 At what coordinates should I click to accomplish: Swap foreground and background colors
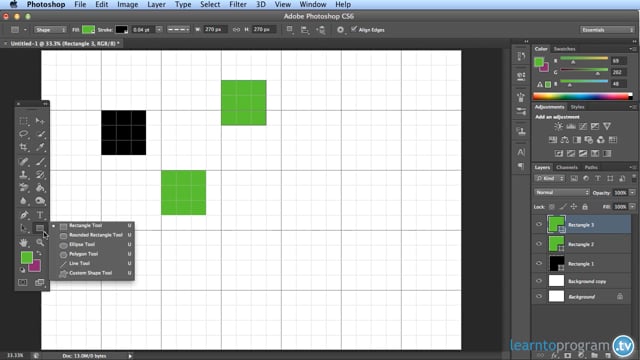pos(39,253)
